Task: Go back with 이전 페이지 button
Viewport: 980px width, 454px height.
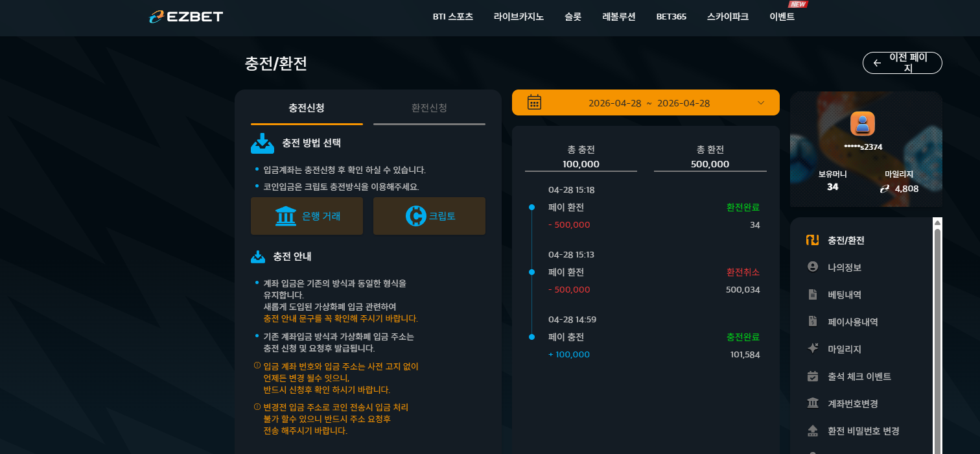Action: pyautogui.click(x=902, y=63)
